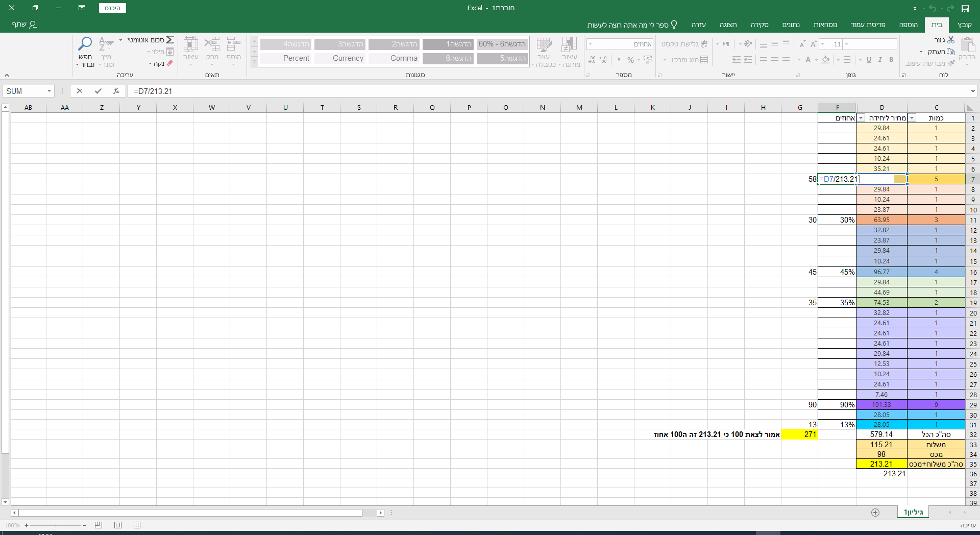980x535 pixels.
Task: Apply the Percent Style button
Action: pyautogui.click(x=631, y=60)
